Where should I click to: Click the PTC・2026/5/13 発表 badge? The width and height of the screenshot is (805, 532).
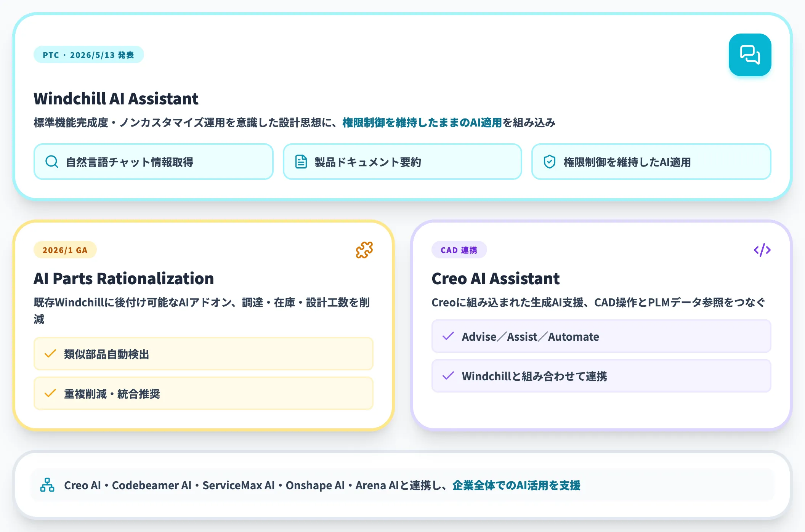coord(88,55)
